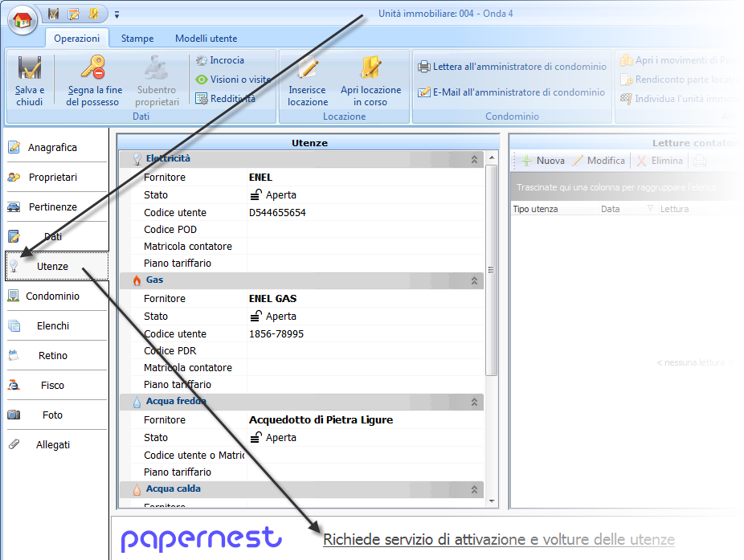Click the edit note quick access icon
Image resolution: width=744 pixels, height=560 pixels.
pos(74,14)
